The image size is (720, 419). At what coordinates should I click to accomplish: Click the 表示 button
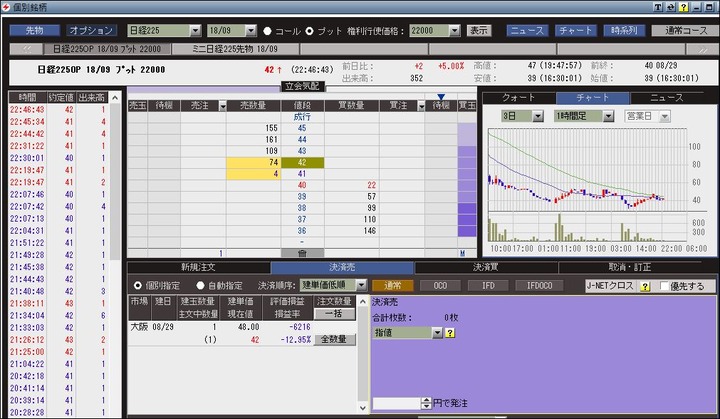[x=479, y=30]
